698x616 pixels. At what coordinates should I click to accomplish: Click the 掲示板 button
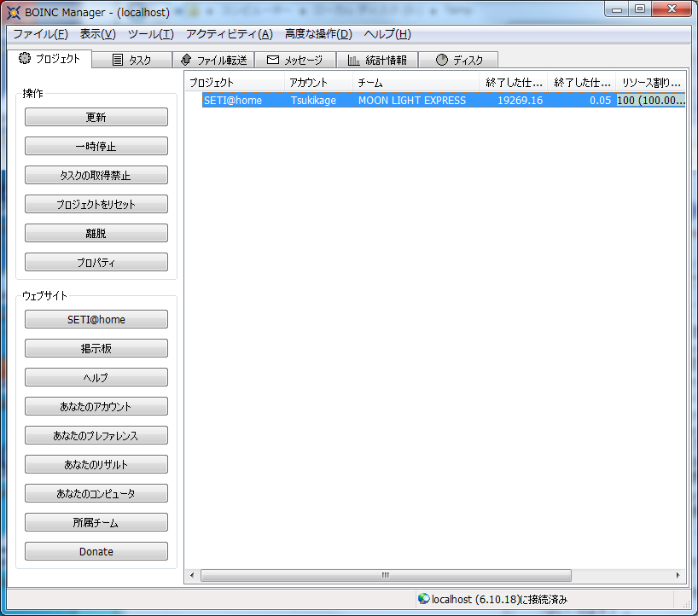click(96, 348)
